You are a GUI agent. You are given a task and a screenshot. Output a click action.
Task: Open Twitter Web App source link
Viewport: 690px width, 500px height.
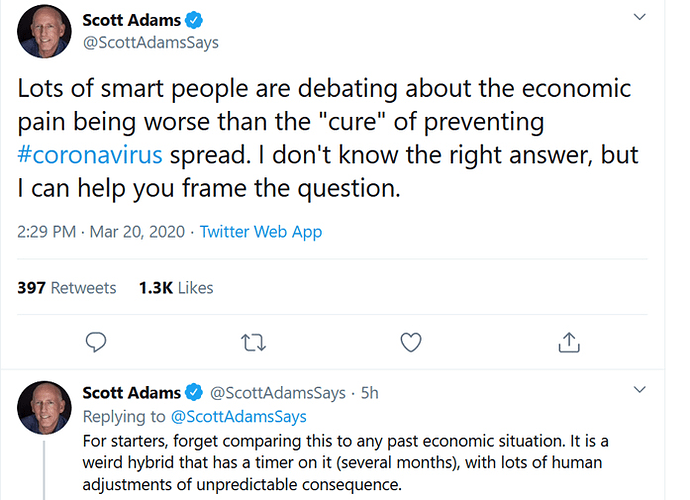pos(261,232)
